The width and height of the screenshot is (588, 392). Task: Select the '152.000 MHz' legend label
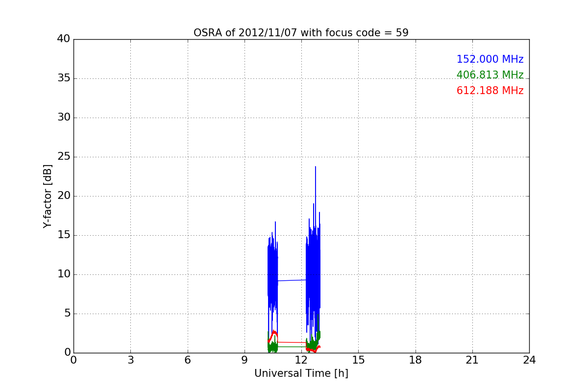tap(490, 59)
